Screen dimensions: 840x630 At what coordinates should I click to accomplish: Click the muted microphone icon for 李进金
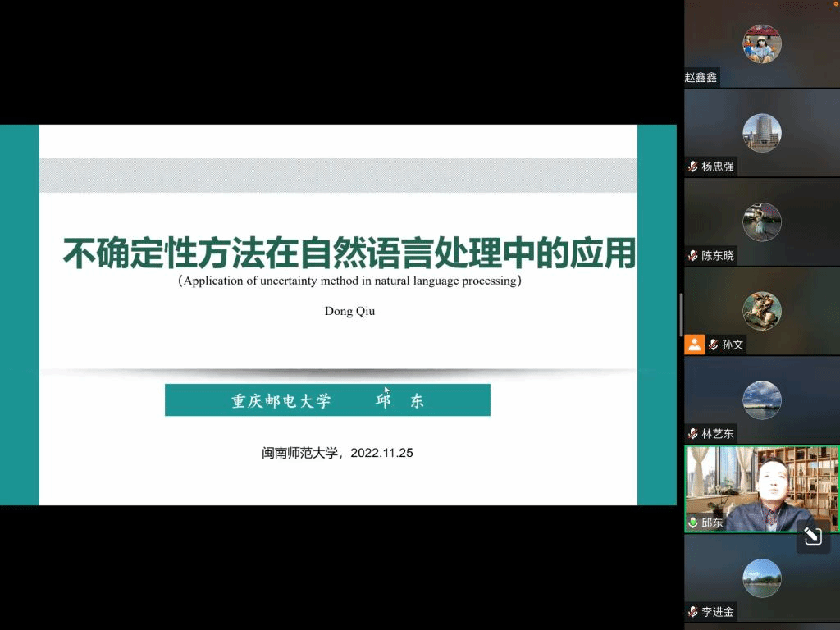(693, 612)
